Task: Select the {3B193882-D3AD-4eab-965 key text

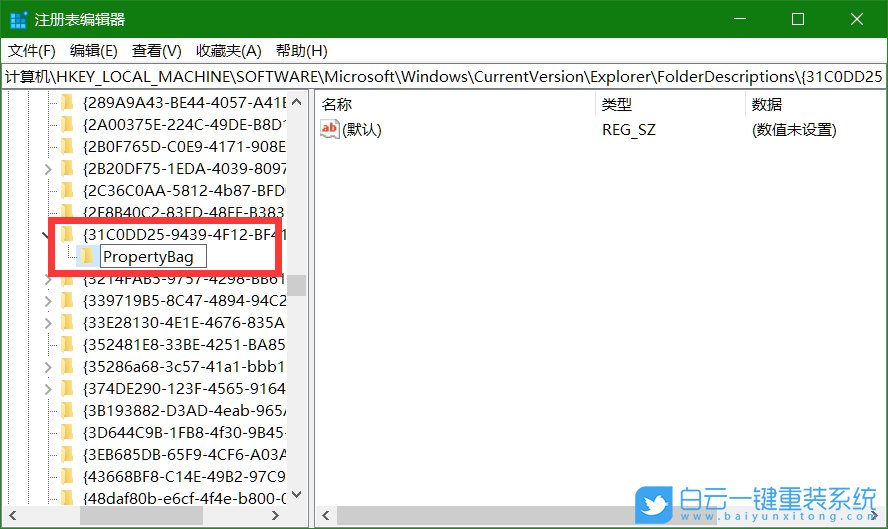Action: 185,411
